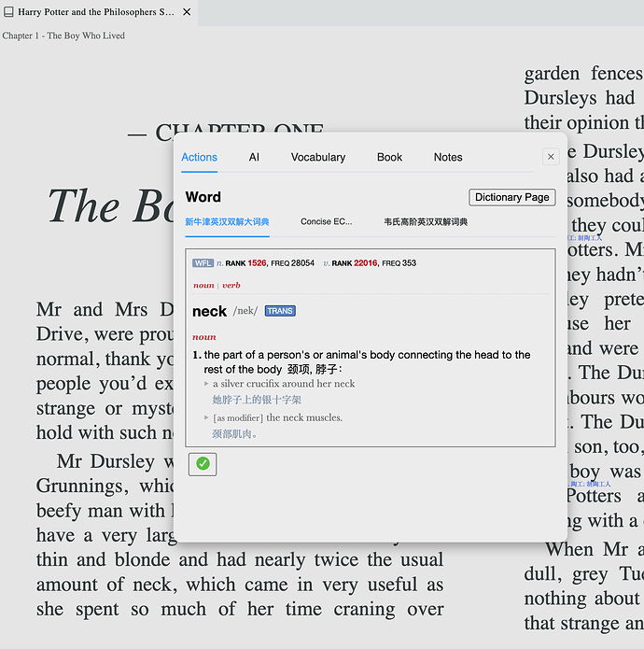The width and height of the screenshot is (644, 649).
Task: Click the FREQ value 353
Action: [x=409, y=263]
